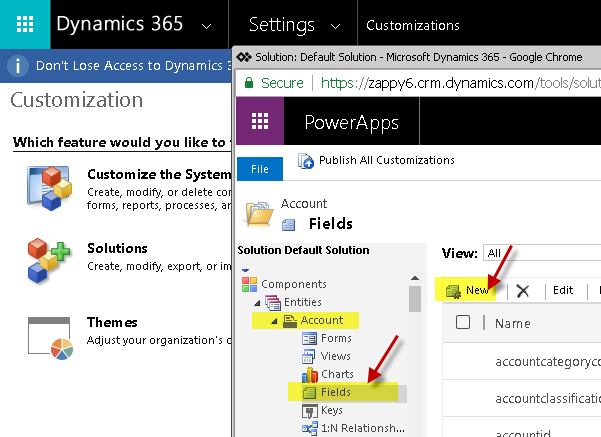Image resolution: width=601 pixels, height=437 pixels.
Task: Select Forms in the Account tree
Action: click(336, 338)
